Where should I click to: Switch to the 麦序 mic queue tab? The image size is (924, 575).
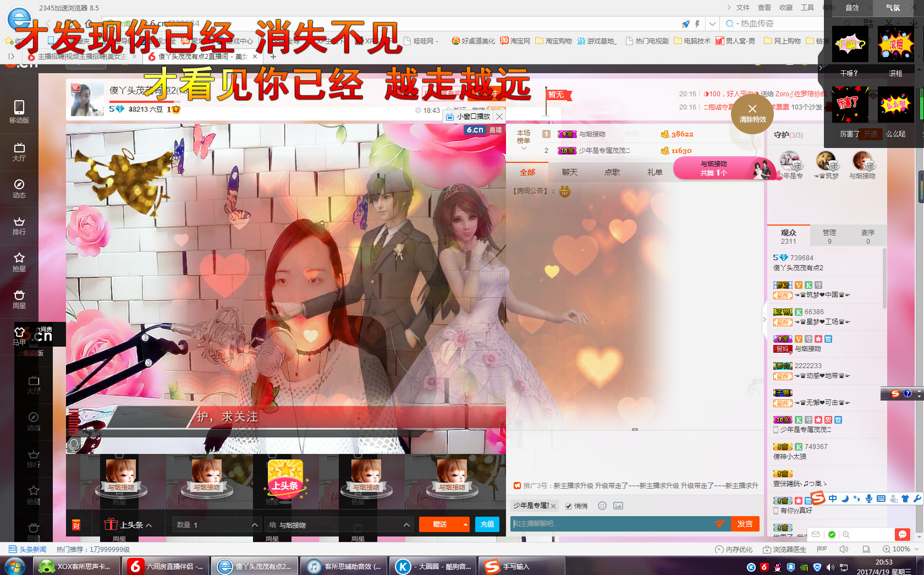point(868,237)
